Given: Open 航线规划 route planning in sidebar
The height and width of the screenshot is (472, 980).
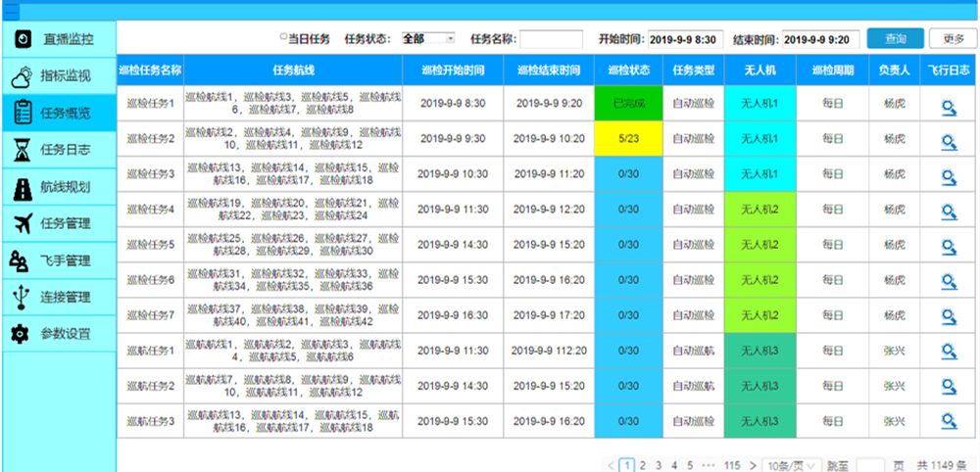Looking at the screenshot, I should [x=60, y=187].
